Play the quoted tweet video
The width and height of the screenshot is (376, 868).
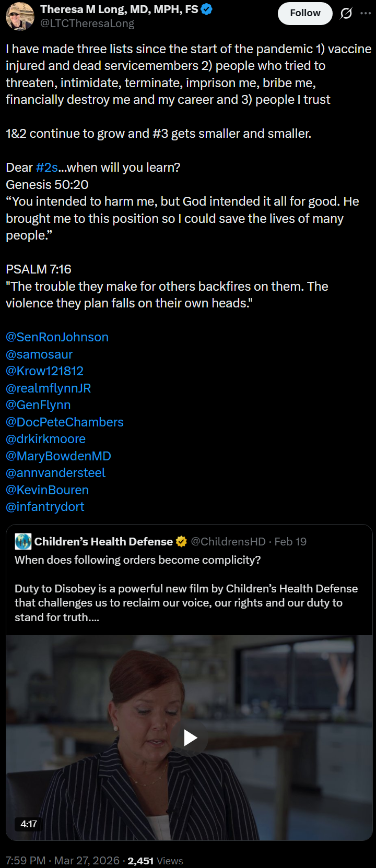coord(190,738)
